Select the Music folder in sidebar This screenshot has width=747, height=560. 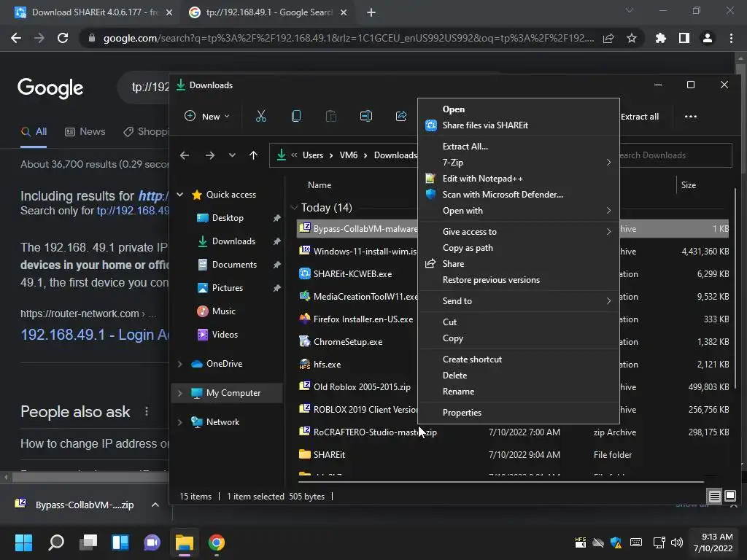coord(223,311)
